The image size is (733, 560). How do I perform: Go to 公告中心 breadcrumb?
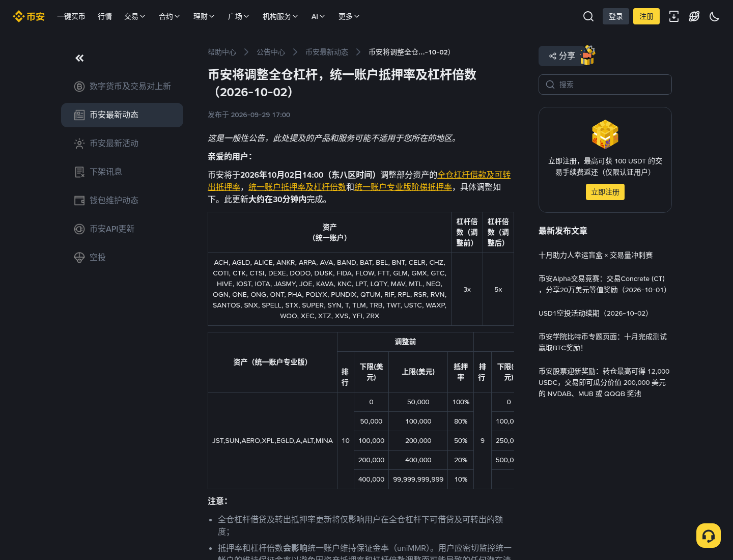click(x=271, y=52)
